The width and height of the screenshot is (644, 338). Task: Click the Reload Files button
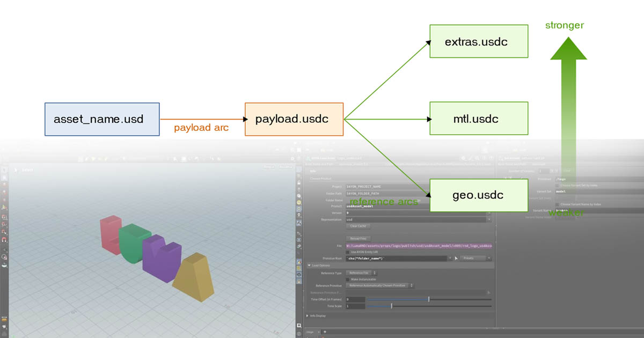click(x=357, y=238)
